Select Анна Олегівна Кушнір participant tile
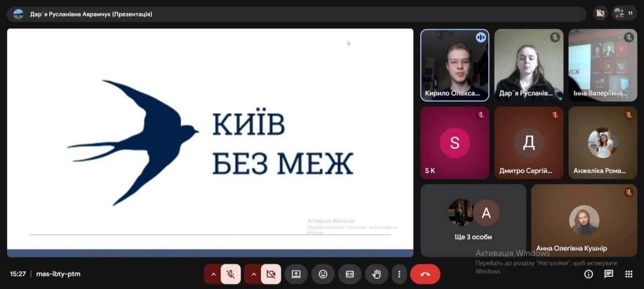 pyautogui.click(x=584, y=220)
